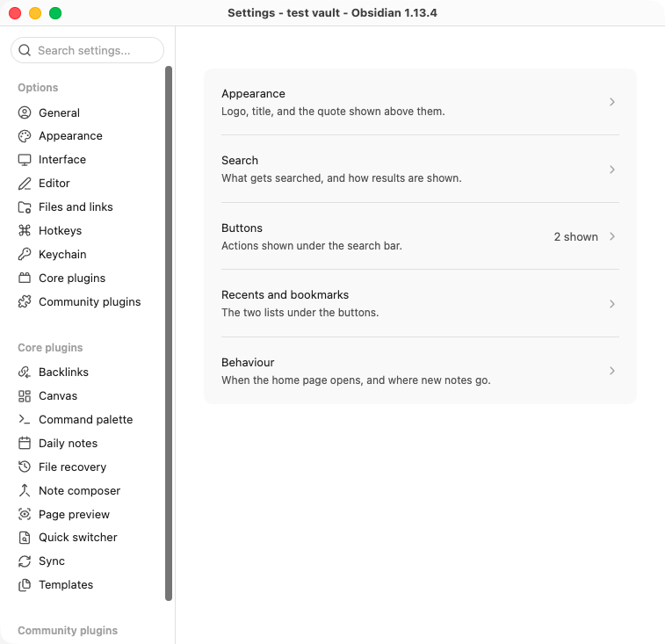Click the Sync arrows icon
Screen dimensions: 665x644
pos(25,561)
